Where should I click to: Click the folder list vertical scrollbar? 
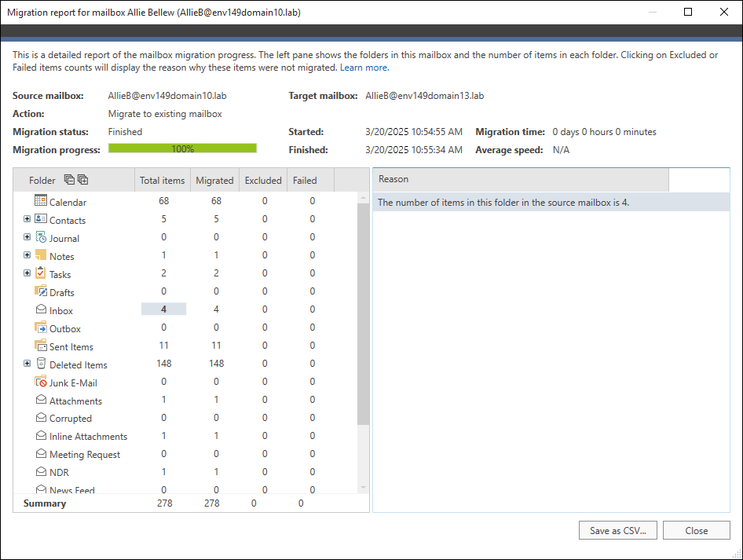(363, 314)
